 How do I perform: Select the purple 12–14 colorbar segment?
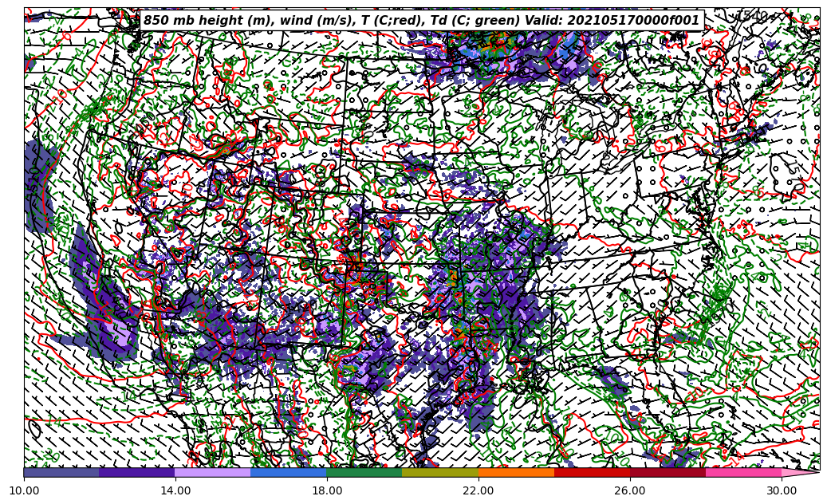point(137,472)
